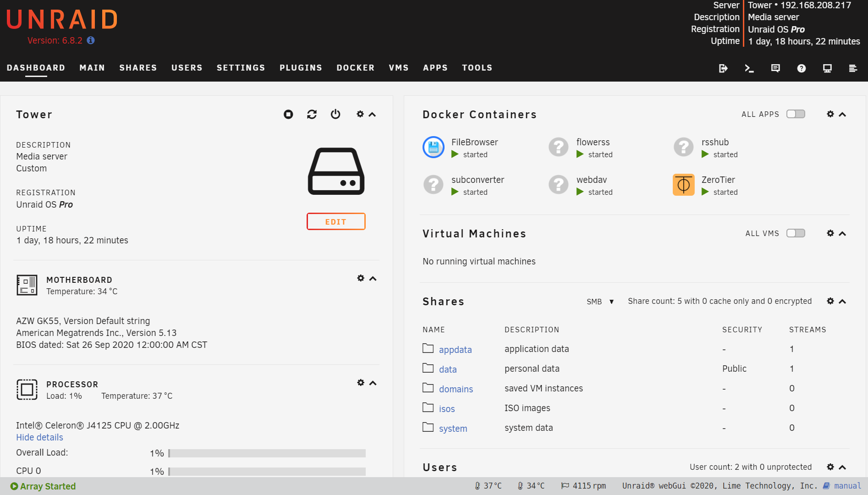Open the Main tab
The image size is (868, 495).
coord(92,68)
